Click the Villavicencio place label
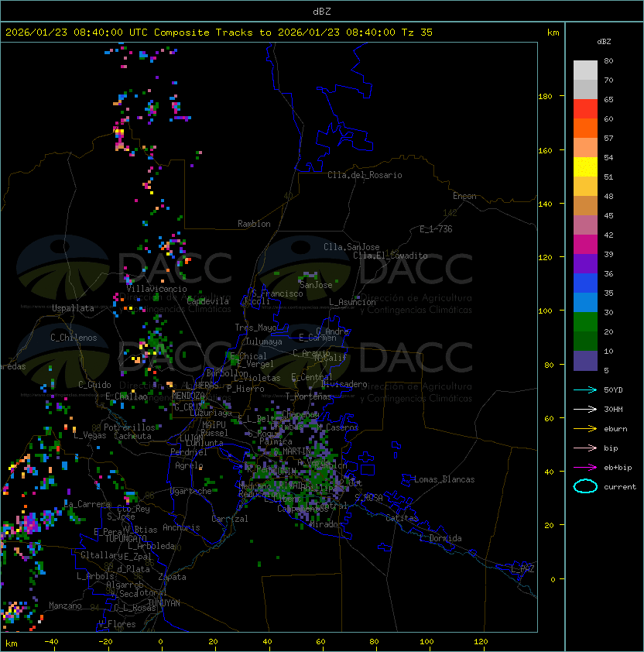The width and height of the screenshot is (644, 652). click(x=156, y=289)
